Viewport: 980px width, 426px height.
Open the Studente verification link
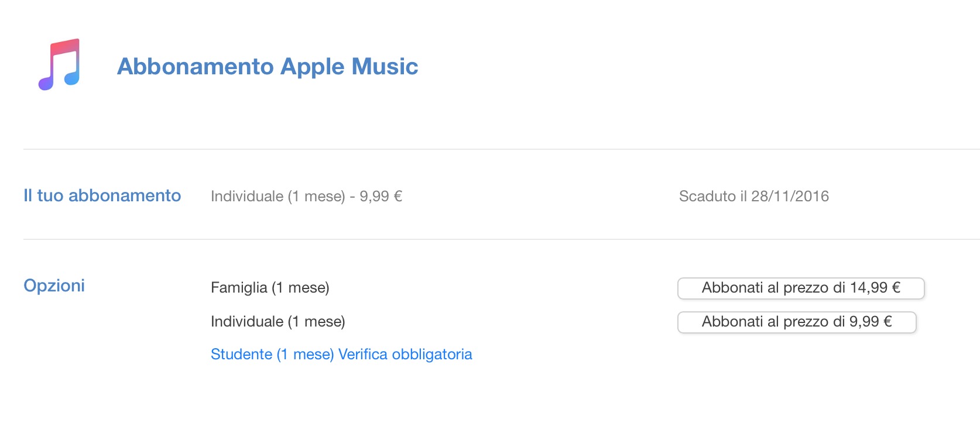click(341, 355)
